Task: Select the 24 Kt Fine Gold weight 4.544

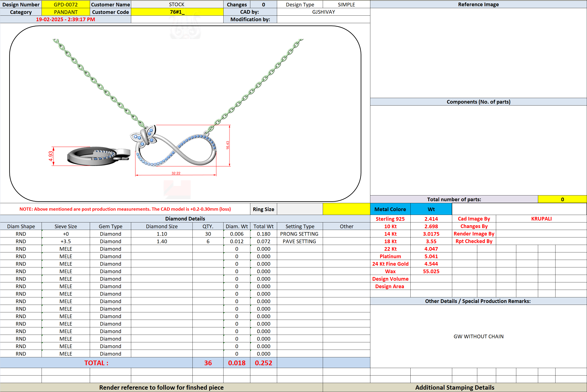Action: point(431,264)
